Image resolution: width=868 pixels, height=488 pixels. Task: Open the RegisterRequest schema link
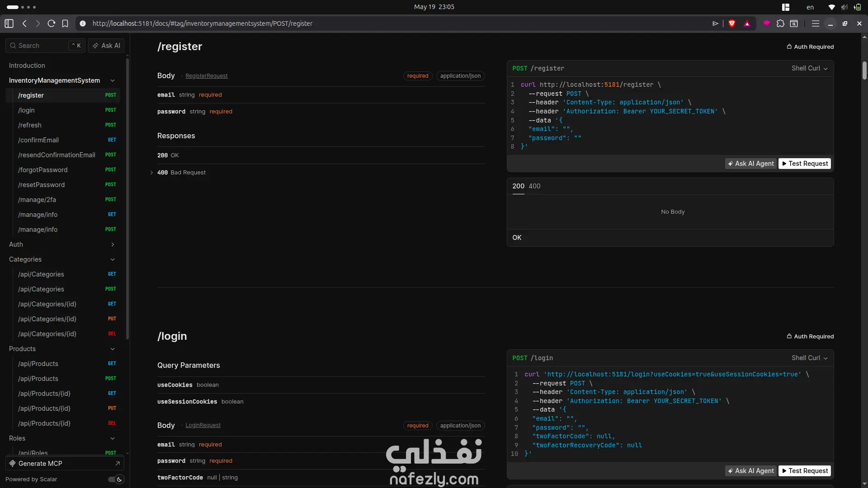click(207, 76)
